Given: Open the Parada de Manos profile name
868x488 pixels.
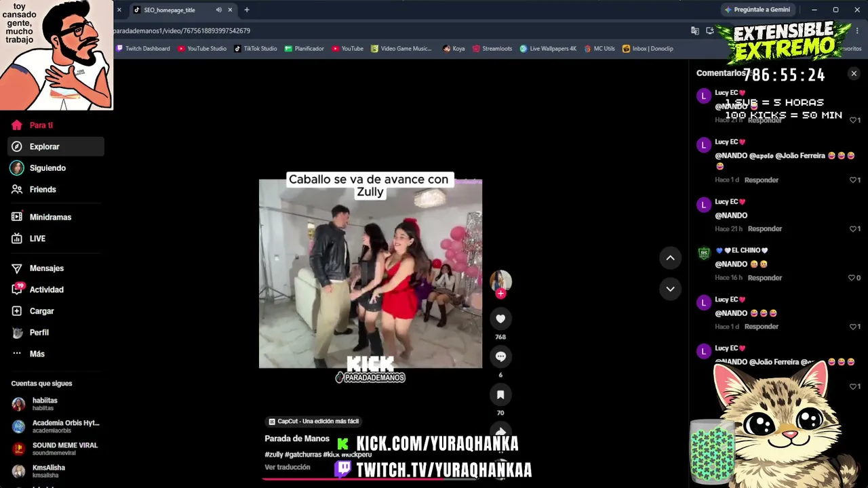Looking at the screenshot, I should click(297, 439).
